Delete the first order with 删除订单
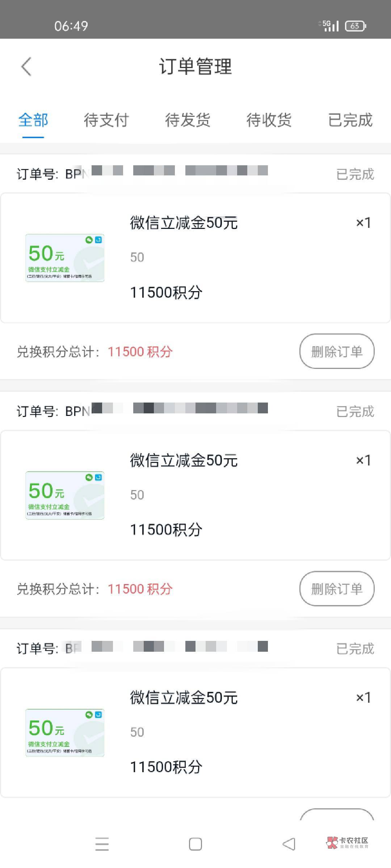This screenshot has width=391, height=868. tap(337, 352)
